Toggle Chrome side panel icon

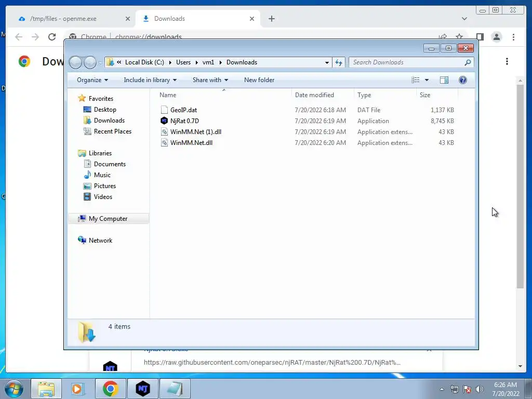pos(480,37)
